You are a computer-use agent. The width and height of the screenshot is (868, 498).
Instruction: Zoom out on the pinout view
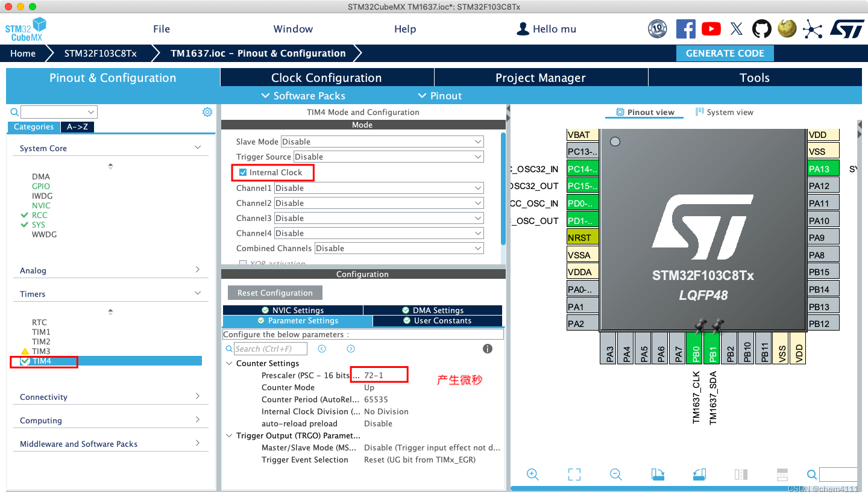pos(615,475)
